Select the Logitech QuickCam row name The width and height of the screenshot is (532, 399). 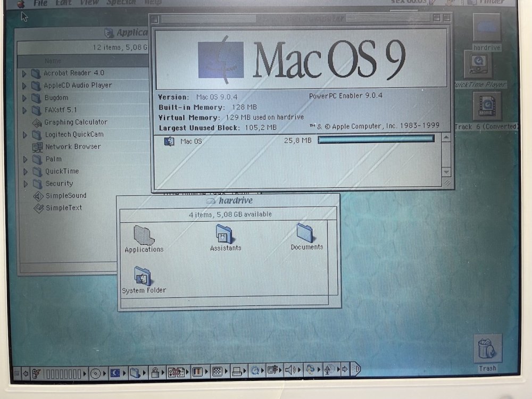click(x=74, y=135)
